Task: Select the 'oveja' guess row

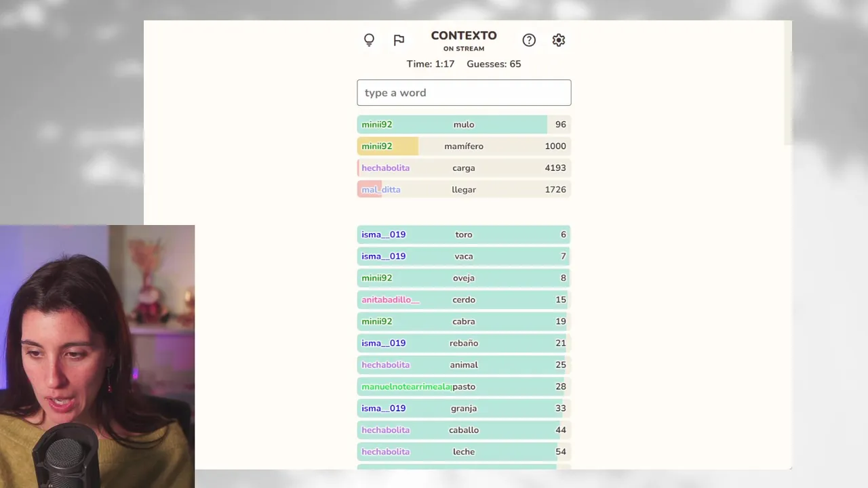Action: point(464,278)
